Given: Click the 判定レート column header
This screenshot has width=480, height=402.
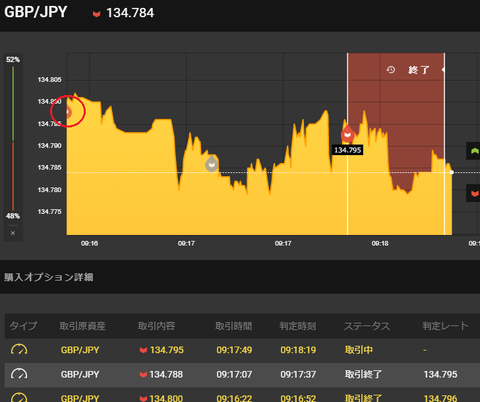Looking at the screenshot, I should click(445, 326).
